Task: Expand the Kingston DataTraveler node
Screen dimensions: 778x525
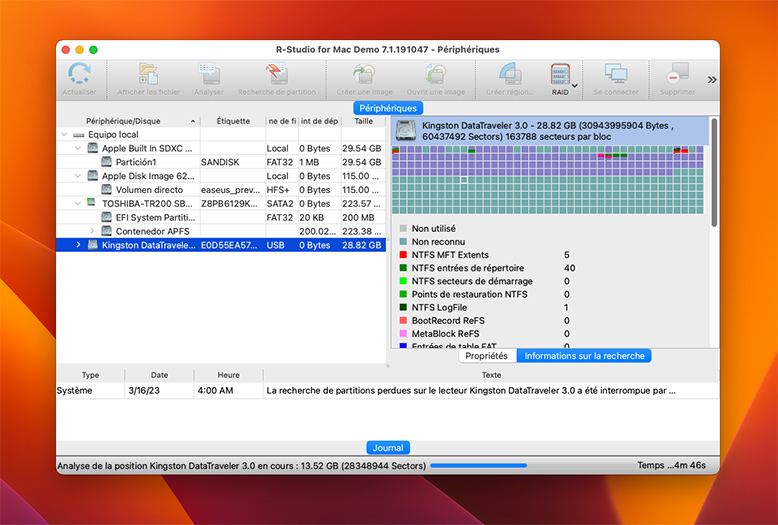Action: [78, 245]
